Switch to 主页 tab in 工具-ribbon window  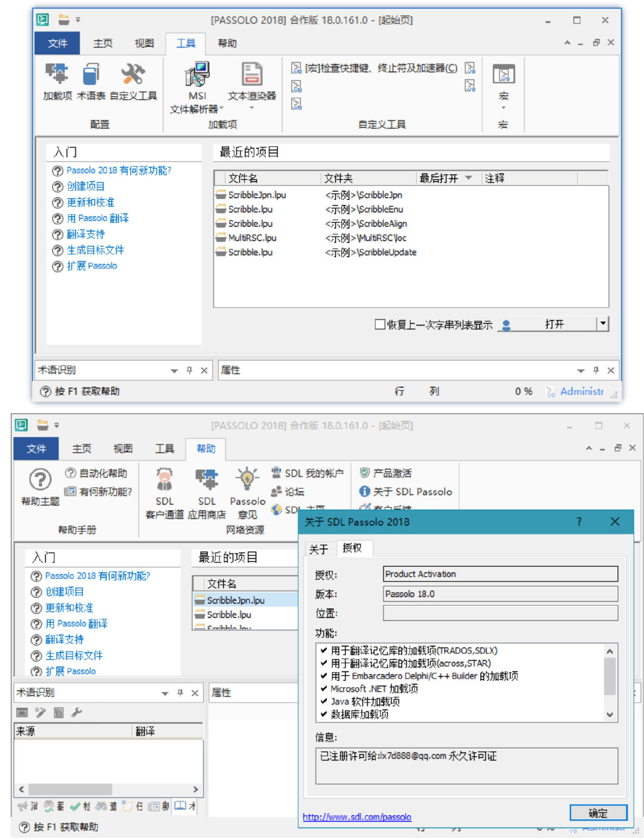pos(103,43)
